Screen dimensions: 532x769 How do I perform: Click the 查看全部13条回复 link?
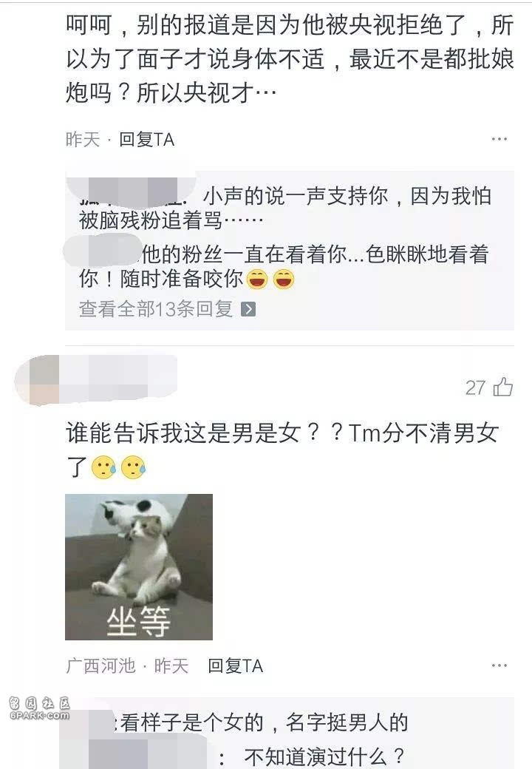(x=167, y=309)
